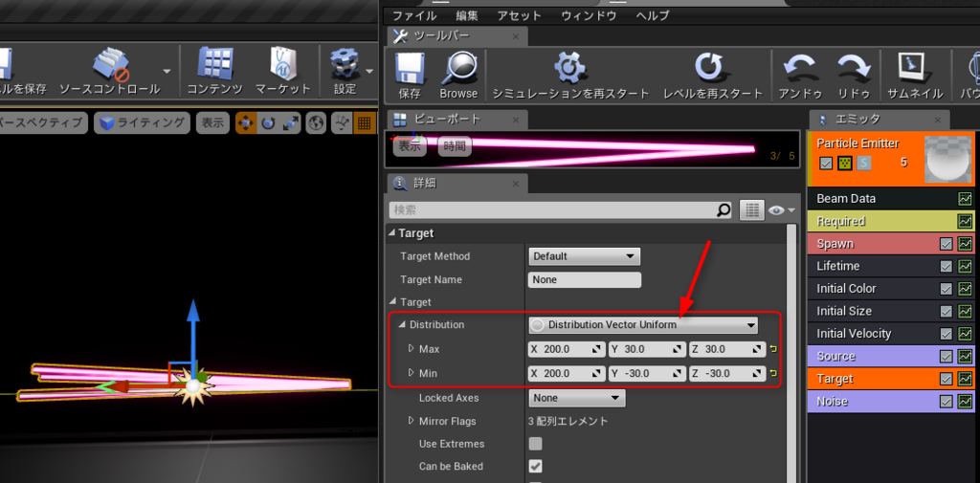Open property matrix grid icon in details
The height and width of the screenshot is (483, 980).
click(x=752, y=210)
